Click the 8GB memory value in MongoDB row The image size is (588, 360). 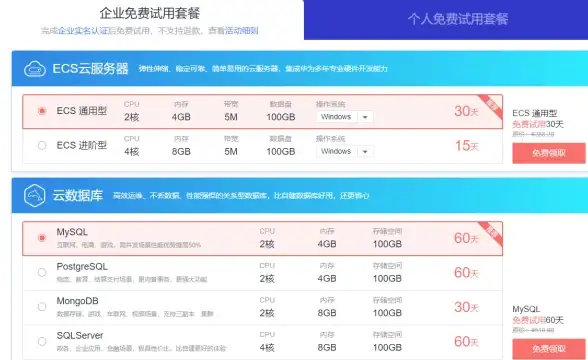[327, 313]
